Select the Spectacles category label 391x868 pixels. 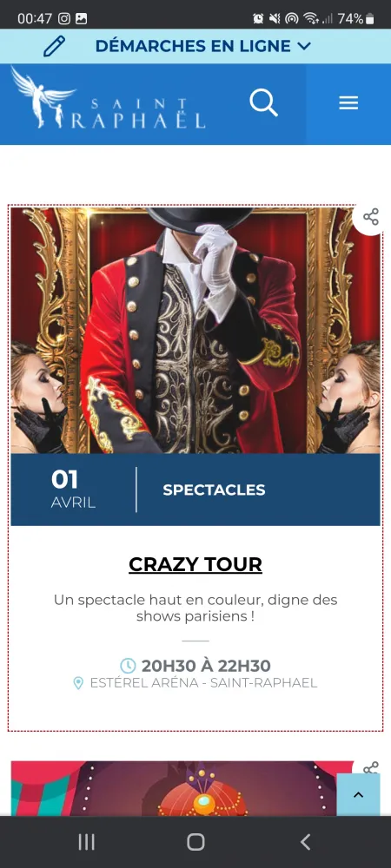click(214, 490)
